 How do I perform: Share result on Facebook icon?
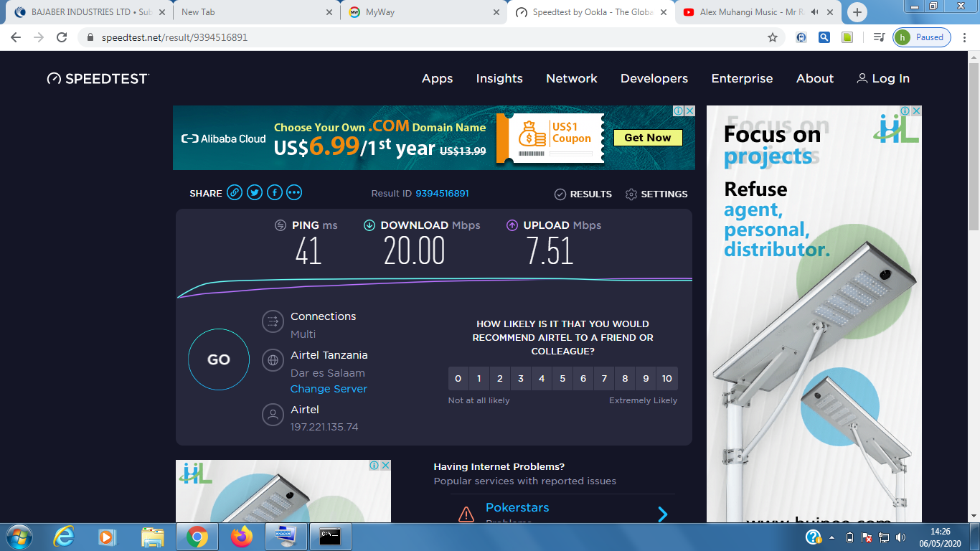pyautogui.click(x=275, y=192)
